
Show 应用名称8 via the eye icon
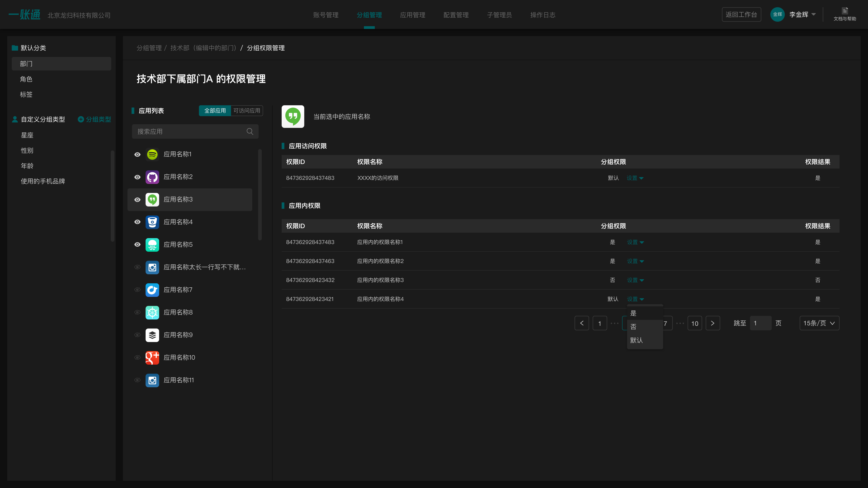coord(137,312)
